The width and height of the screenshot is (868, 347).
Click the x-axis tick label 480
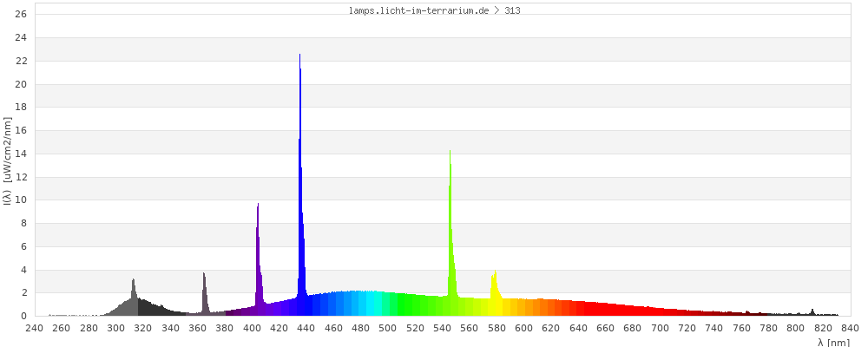[360, 328]
